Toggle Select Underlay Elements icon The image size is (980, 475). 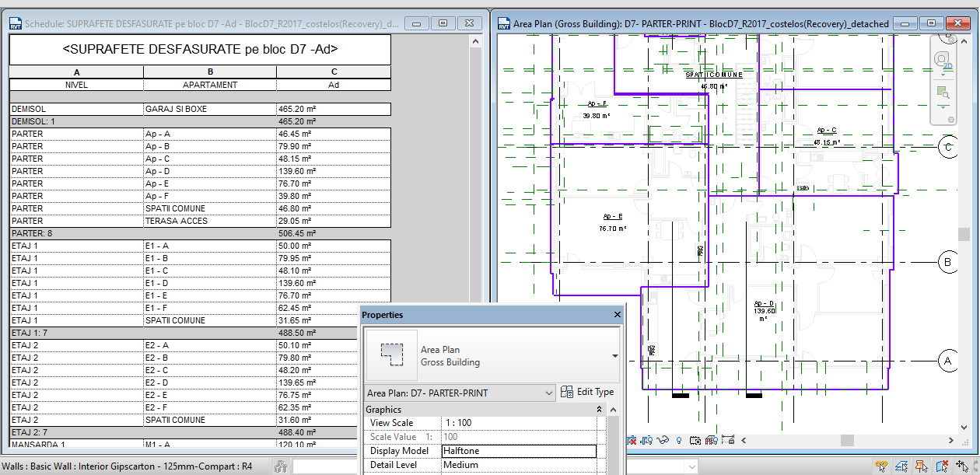(x=901, y=466)
